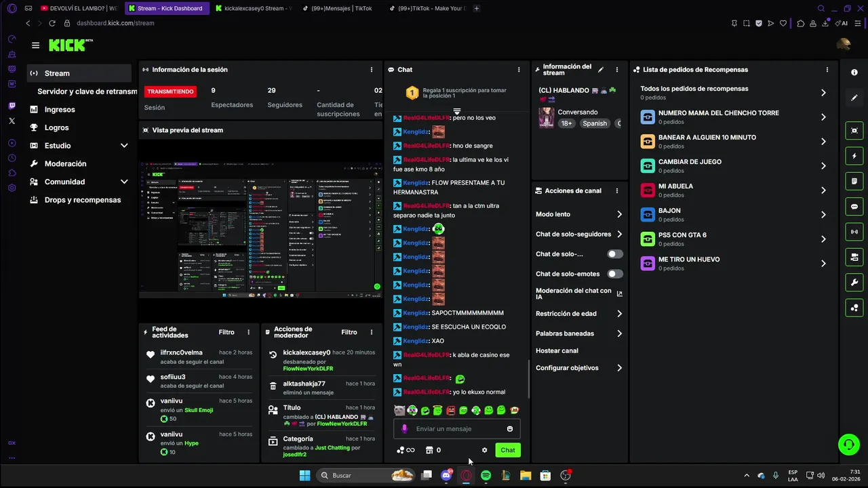868x488 pixels.
Task: Click the chat panel scrollbar
Action: (529, 379)
